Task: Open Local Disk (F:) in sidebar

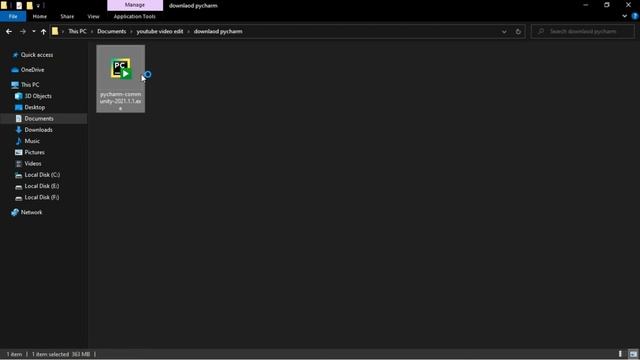Action: (x=42, y=197)
